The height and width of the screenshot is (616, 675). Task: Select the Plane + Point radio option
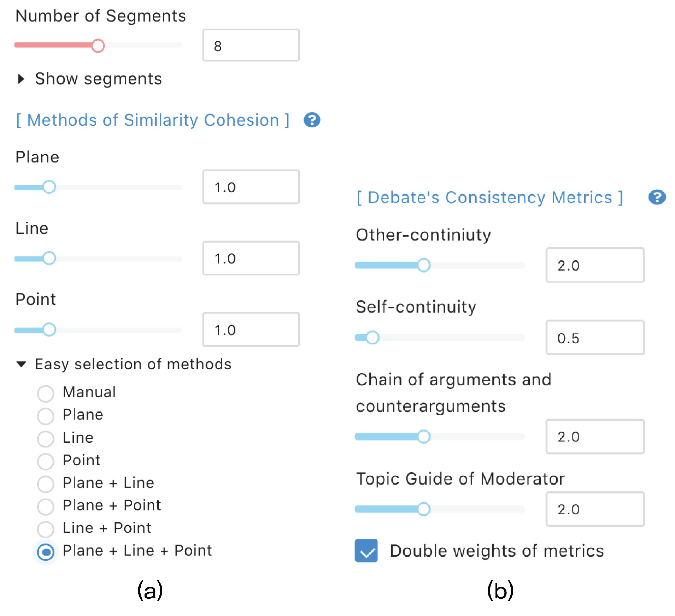point(46,507)
